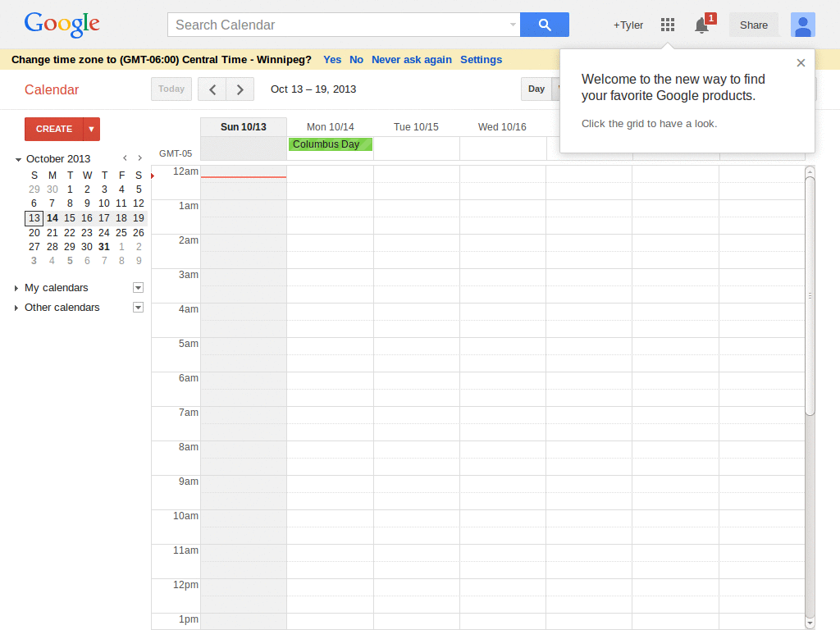Open the Wed 10/16 day header
Screen dimensions: 840x630
click(x=502, y=127)
